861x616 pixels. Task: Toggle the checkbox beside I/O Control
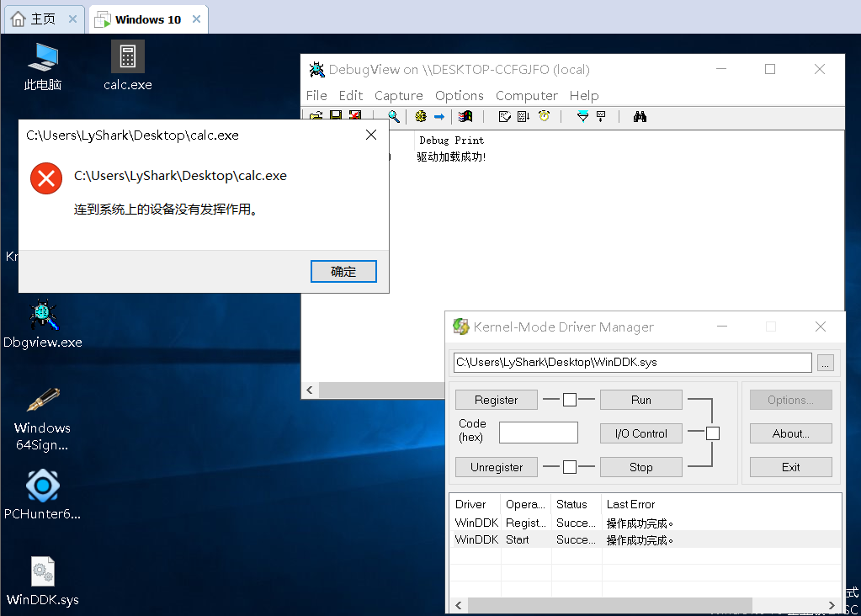coord(713,433)
